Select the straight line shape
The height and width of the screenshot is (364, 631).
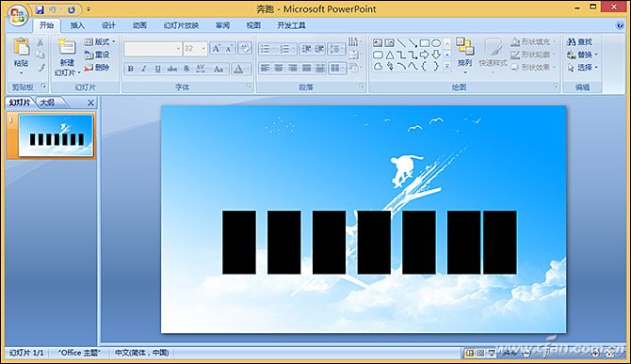pyautogui.click(x=401, y=43)
